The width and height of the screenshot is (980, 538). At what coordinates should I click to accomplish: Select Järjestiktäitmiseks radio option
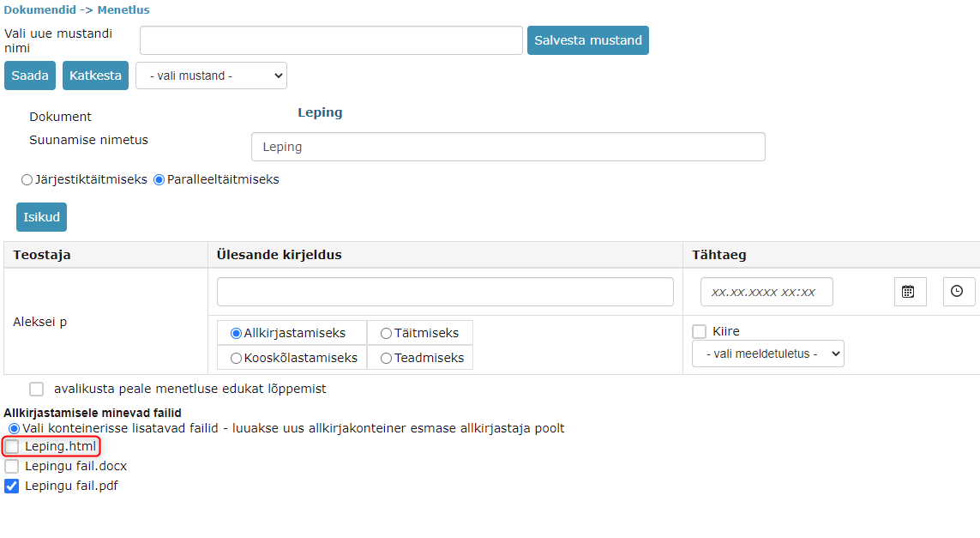27,180
